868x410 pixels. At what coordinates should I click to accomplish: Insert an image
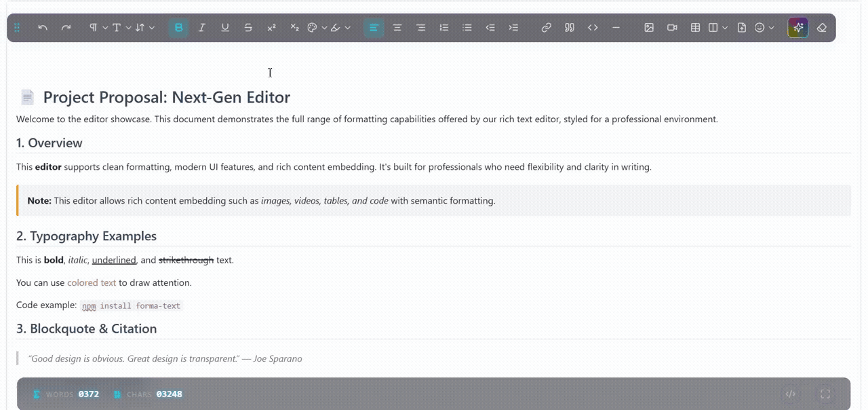[649, 28]
